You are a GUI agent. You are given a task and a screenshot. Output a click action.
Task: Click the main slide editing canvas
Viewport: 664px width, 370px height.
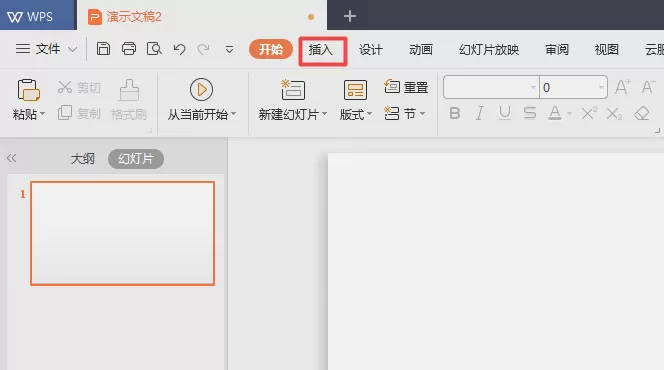(x=496, y=262)
